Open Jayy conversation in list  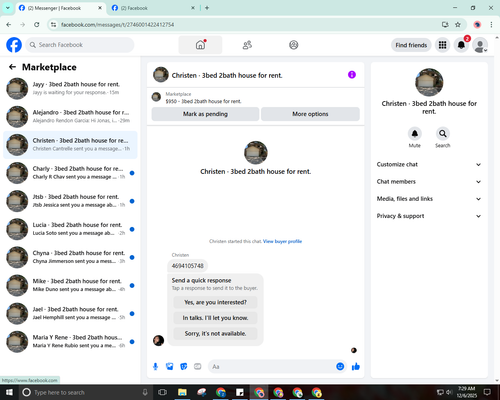click(70, 88)
